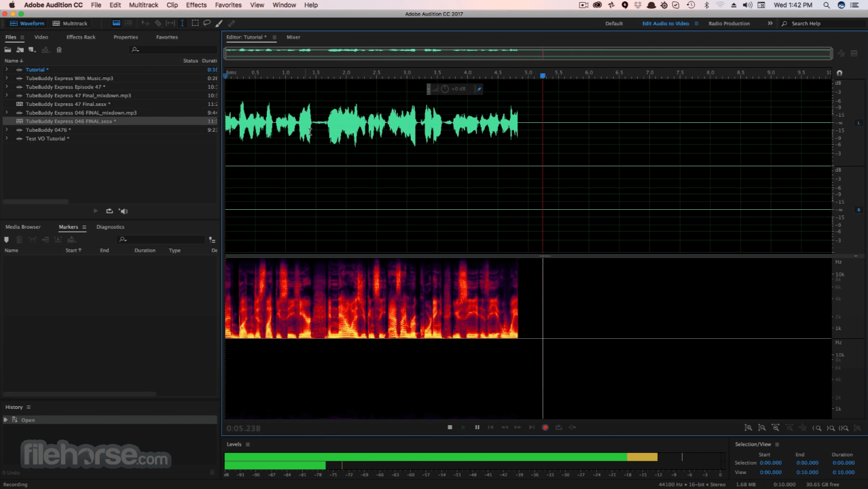Open the Favorites menu in menu bar
Screen dimensions: 868x489
point(228,5)
